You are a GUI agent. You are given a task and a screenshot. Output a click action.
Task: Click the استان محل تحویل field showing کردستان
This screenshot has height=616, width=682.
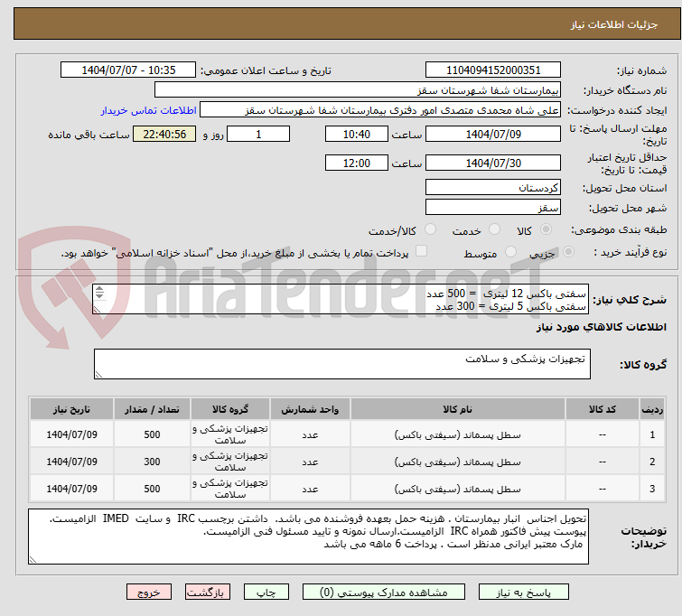[493, 188]
